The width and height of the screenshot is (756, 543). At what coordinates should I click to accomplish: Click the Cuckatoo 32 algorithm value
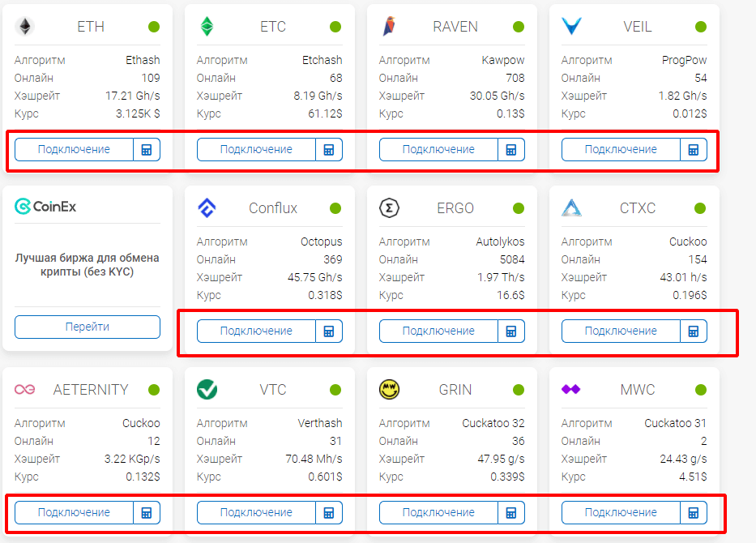[x=493, y=423]
